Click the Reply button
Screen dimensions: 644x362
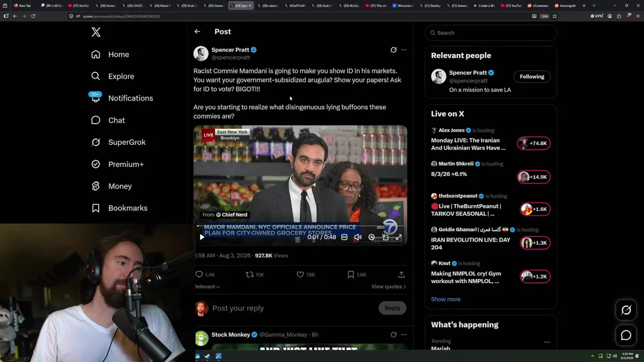pos(392,308)
